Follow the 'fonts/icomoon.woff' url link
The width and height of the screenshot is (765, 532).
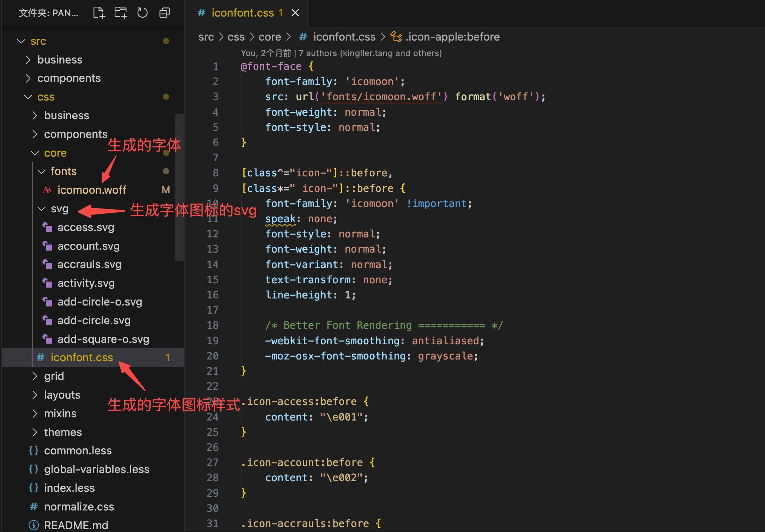(x=381, y=97)
